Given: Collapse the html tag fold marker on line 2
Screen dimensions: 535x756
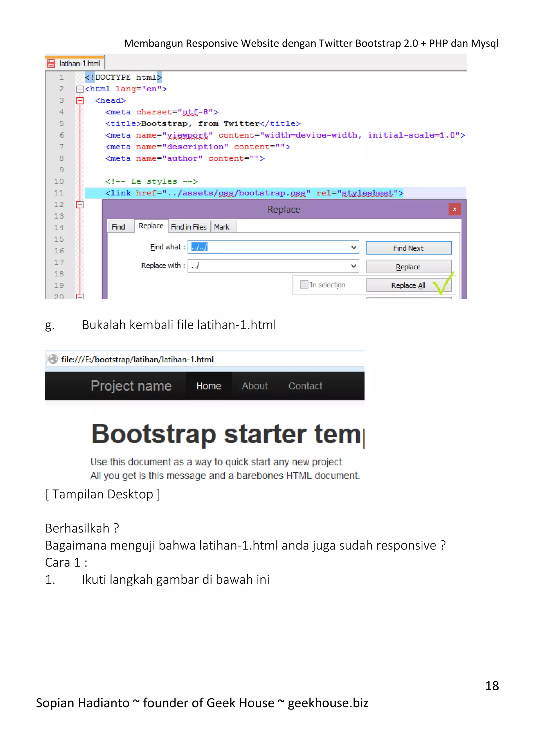Looking at the screenshot, I should [x=79, y=89].
